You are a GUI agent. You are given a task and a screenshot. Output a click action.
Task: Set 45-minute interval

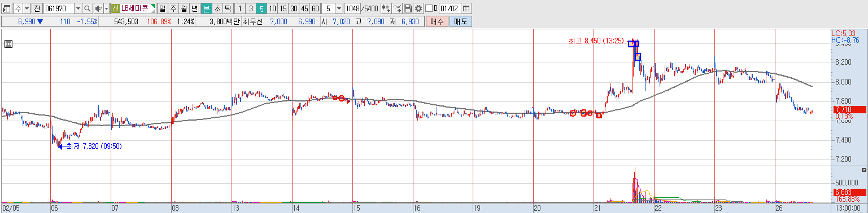304,8
